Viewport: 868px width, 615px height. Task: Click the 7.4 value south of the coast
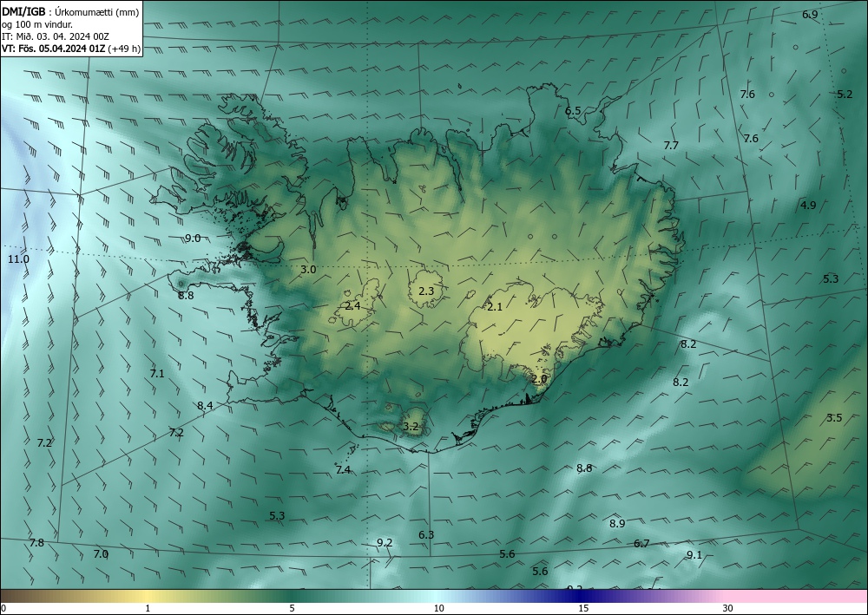click(343, 469)
